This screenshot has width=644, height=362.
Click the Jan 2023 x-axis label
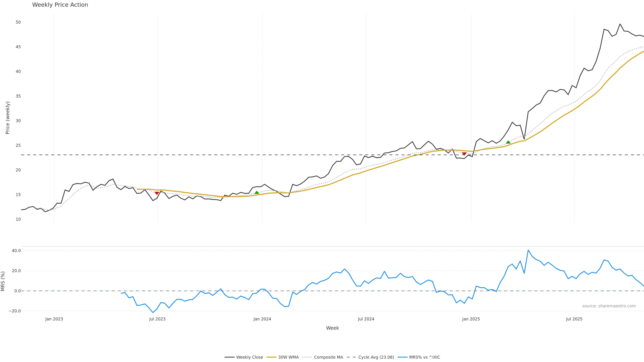tap(54, 319)
